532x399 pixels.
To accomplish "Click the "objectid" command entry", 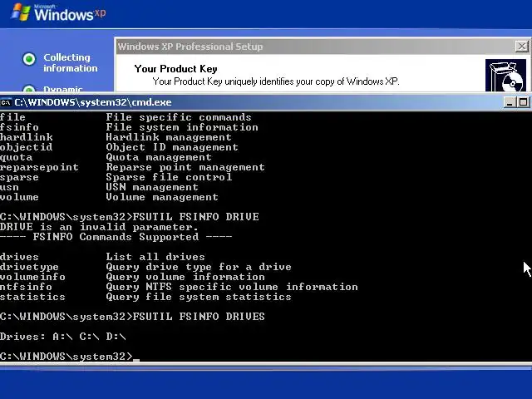I will coord(27,147).
